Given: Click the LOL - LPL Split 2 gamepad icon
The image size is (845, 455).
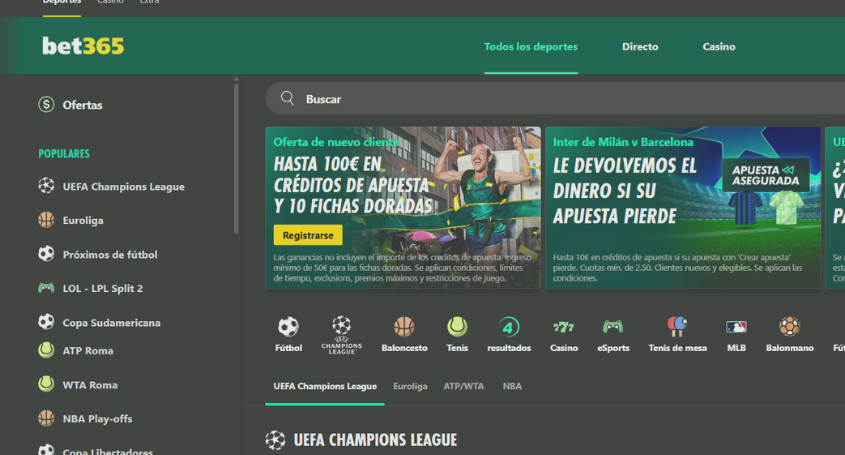Looking at the screenshot, I should 46,287.
